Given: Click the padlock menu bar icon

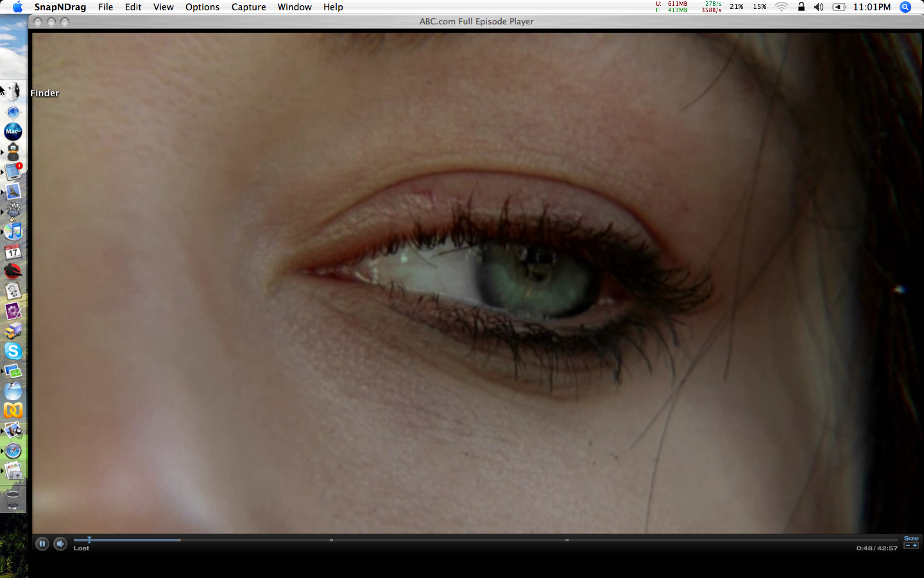Looking at the screenshot, I should (801, 7).
